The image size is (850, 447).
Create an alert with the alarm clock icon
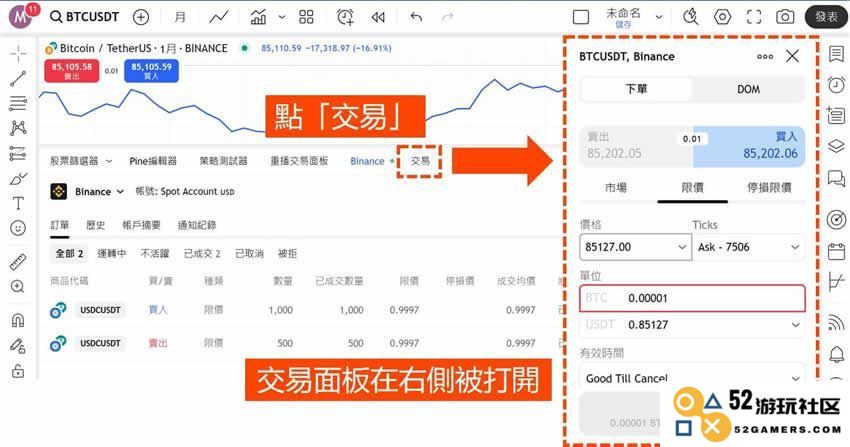tap(345, 17)
